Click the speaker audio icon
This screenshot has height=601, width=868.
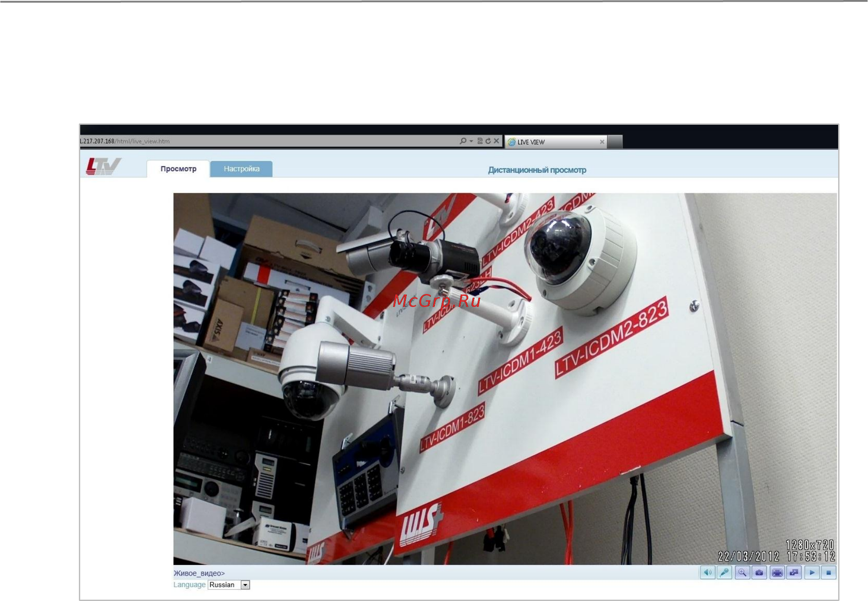click(x=708, y=572)
